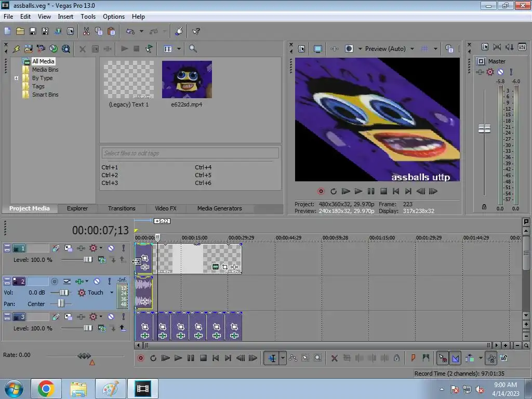Click Stop in the preview transport
The width and height of the screenshot is (532, 399).
tap(383, 191)
